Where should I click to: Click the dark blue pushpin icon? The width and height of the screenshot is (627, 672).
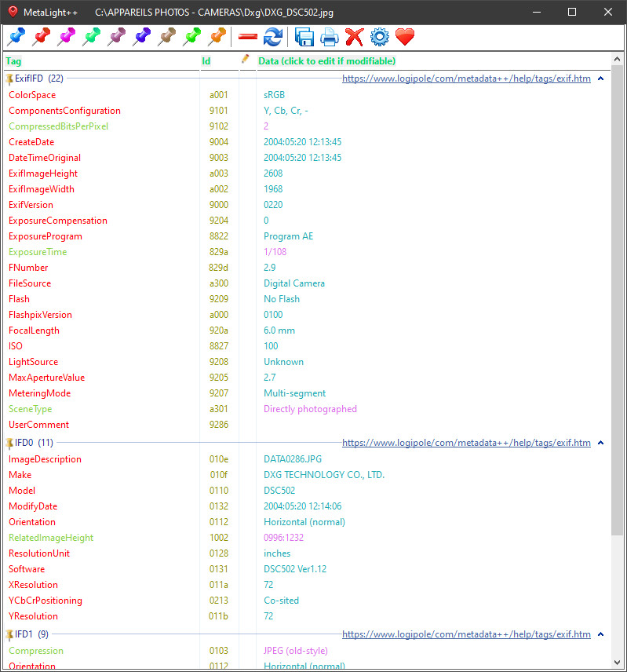pos(141,37)
